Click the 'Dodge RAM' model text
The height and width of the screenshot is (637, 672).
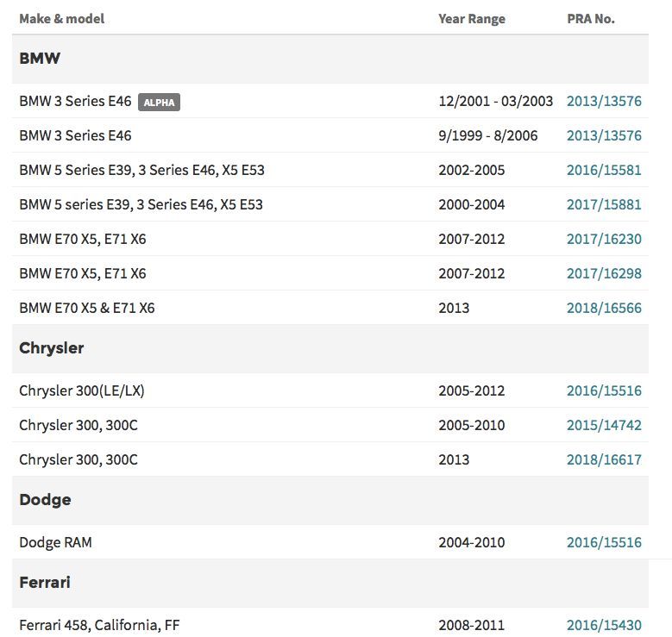click(56, 542)
